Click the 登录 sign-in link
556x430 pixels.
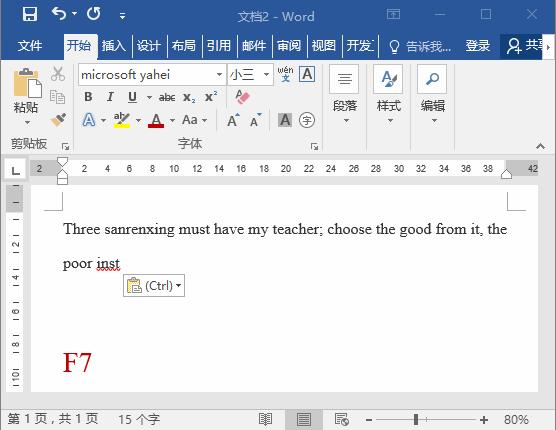478,46
